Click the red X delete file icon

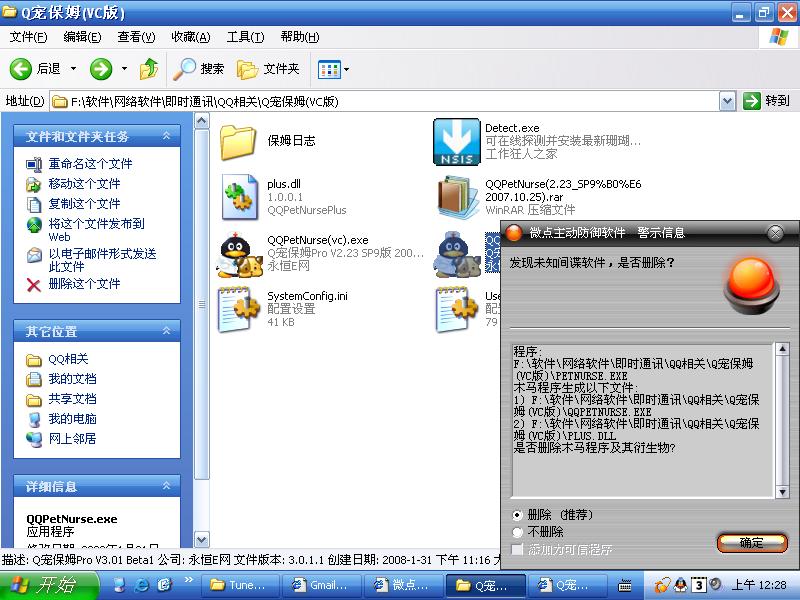pyautogui.click(x=34, y=284)
